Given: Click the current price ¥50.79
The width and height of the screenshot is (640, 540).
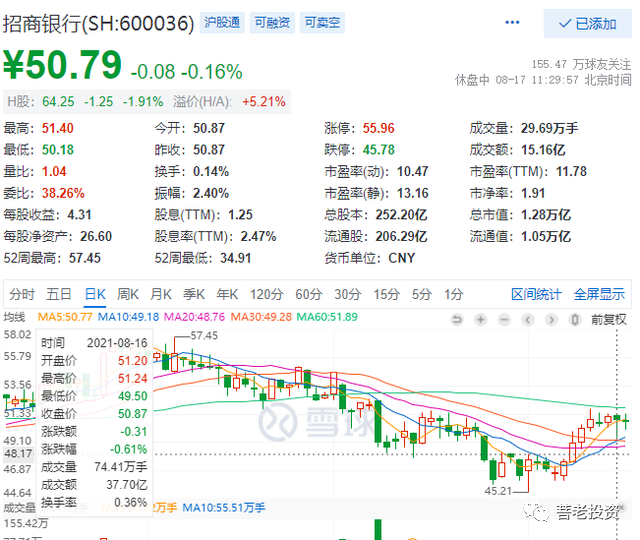Looking at the screenshot, I should point(62,64).
